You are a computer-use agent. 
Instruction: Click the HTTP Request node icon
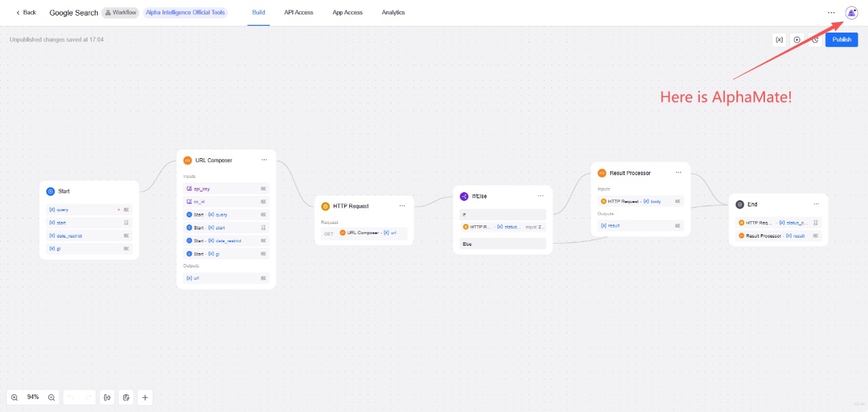[x=325, y=206]
